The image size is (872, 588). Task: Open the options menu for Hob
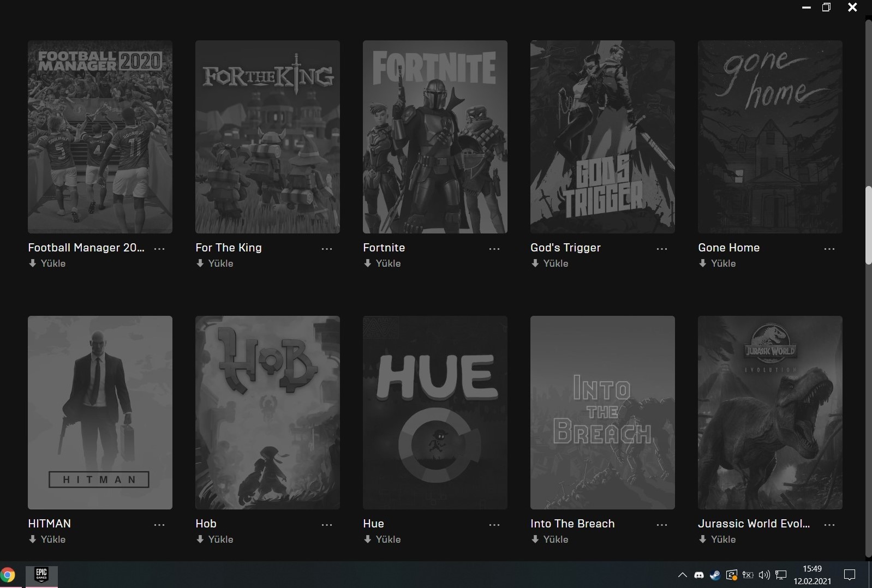tap(327, 525)
